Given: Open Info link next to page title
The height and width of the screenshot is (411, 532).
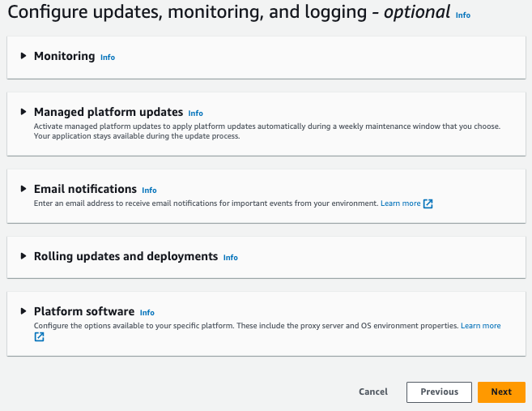Looking at the screenshot, I should click(462, 15).
